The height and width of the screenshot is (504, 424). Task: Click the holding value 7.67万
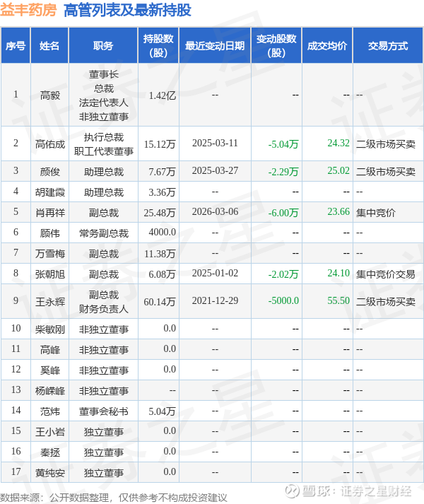162,172
